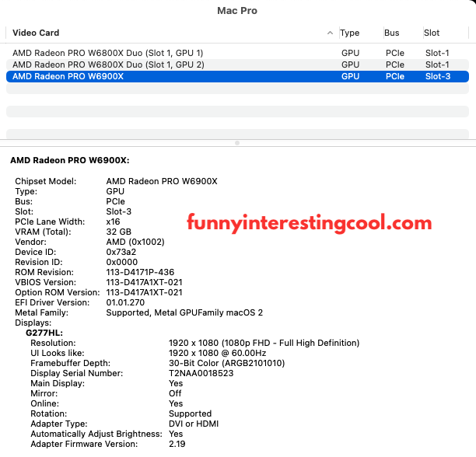Select AMD Radeon PRO W6800X Duo GPU 1 row
The image size is (476, 457).
(x=237, y=53)
